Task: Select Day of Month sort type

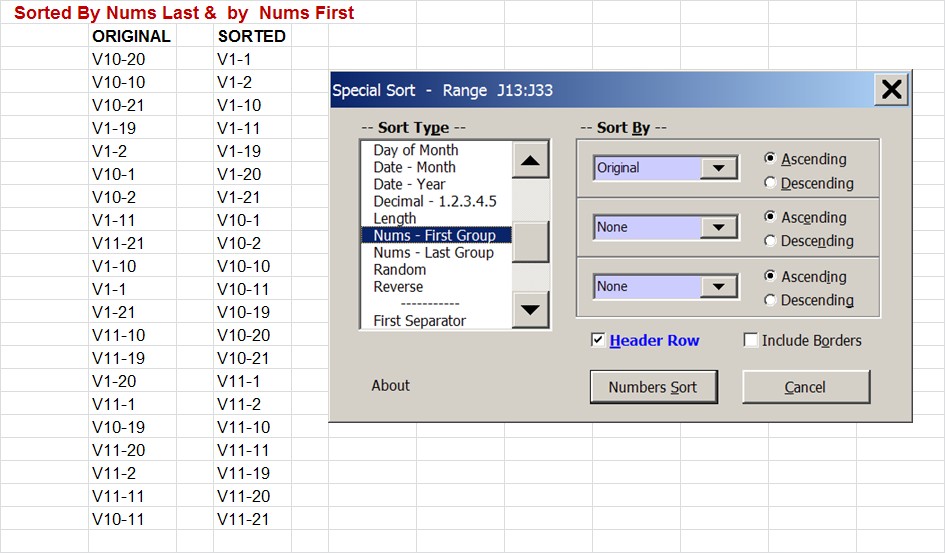Action: pos(416,150)
